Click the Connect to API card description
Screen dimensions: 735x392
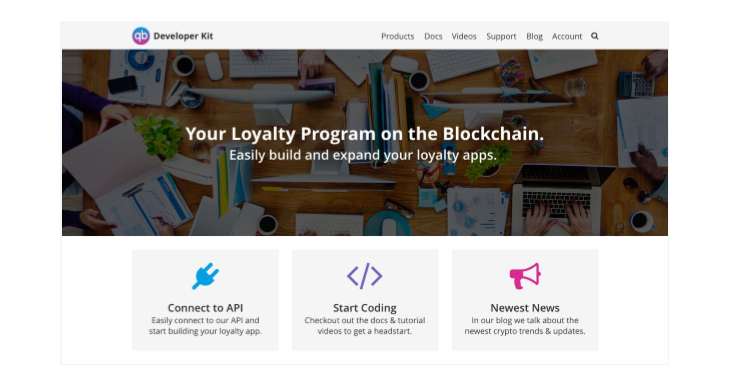(x=205, y=326)
